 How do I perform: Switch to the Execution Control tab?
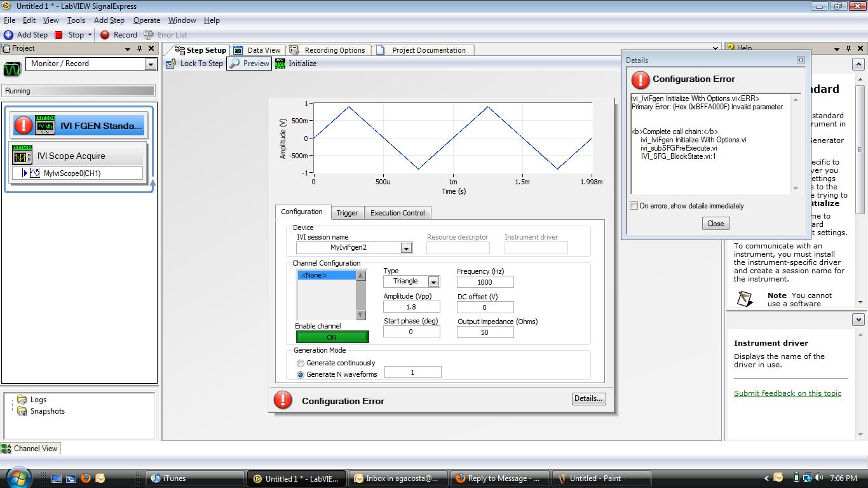click(x=398, y=213)
